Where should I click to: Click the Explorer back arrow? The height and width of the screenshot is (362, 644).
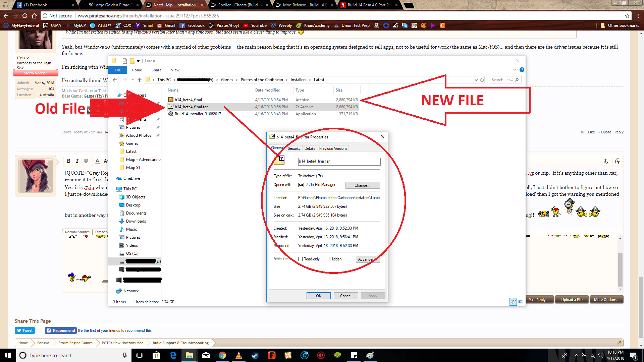click(115, 80)
